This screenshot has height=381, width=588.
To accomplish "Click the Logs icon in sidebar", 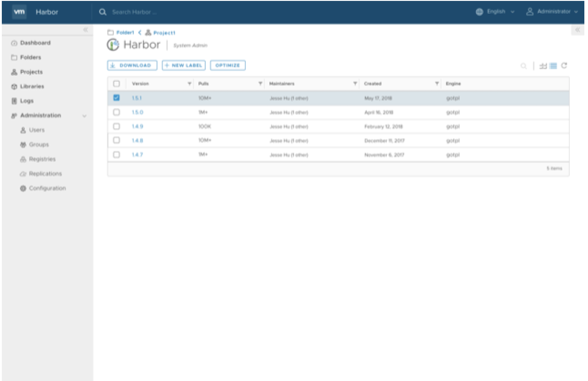I will click(14, 101).
